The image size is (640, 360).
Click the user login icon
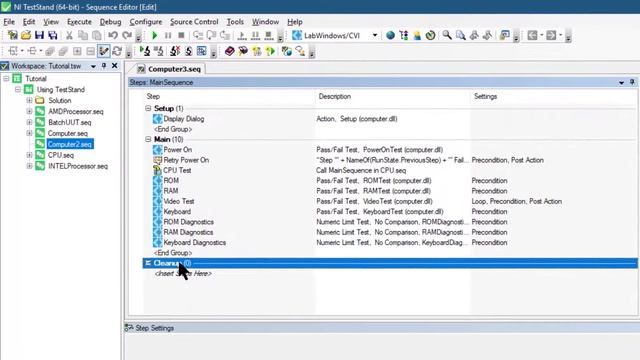click(417, 36)
